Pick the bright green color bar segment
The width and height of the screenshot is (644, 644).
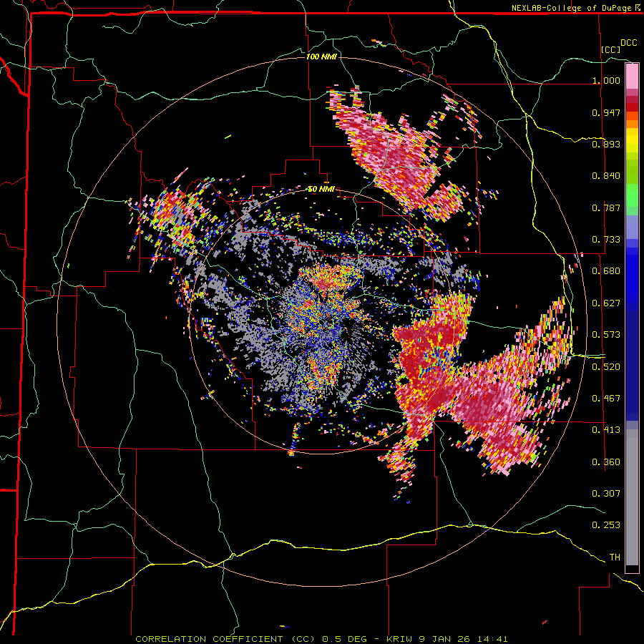632,195
